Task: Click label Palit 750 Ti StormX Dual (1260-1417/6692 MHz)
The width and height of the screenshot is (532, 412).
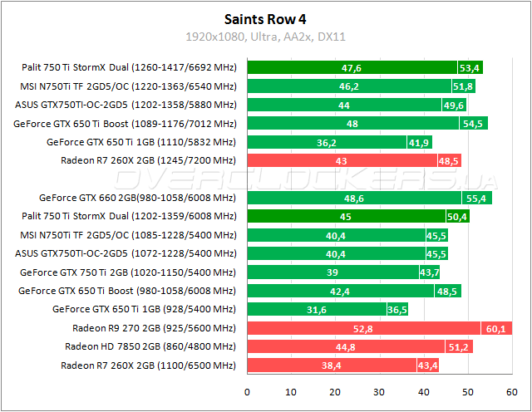Action: click(x=129, y=67)
